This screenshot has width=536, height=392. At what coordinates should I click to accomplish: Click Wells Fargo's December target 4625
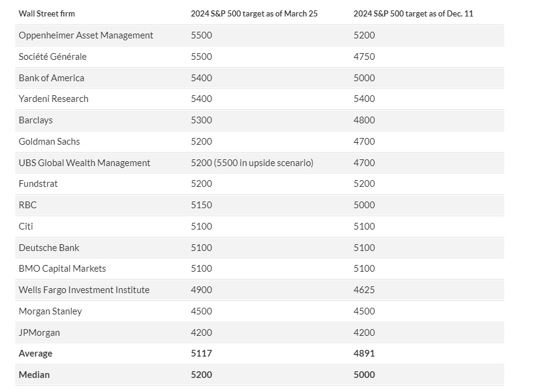364,290
